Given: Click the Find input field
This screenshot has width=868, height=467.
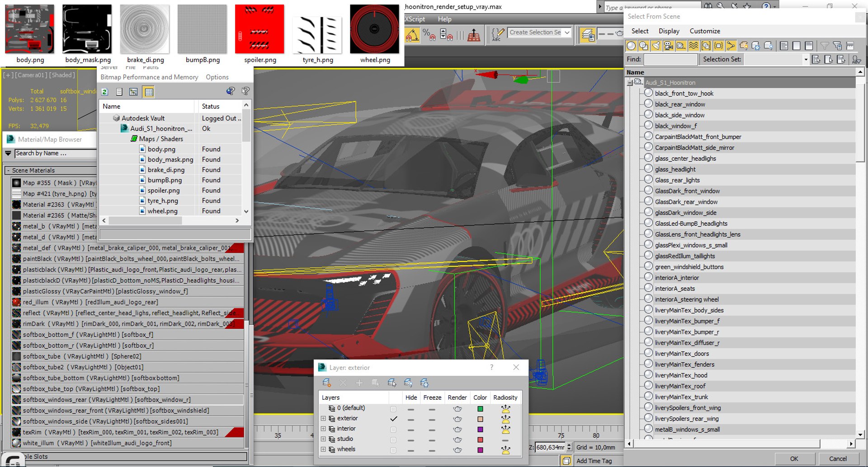Looking at the screenshot, I should tap(670, 59).
